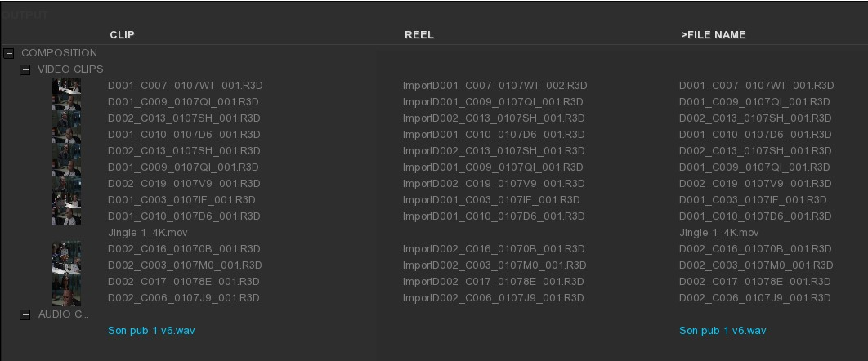Image resolution: width=868 pixels, height=361 pixels.
Task: Click reel ImportD002_C019_0107V9_001.R3D
Action: point(493,184)
